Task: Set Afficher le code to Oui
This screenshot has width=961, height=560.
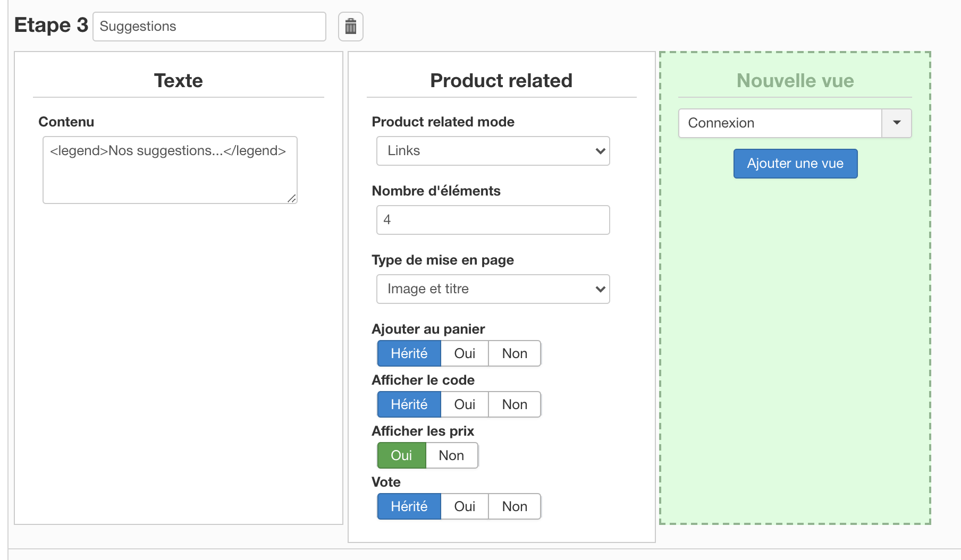Action: (x=465, y=405)
